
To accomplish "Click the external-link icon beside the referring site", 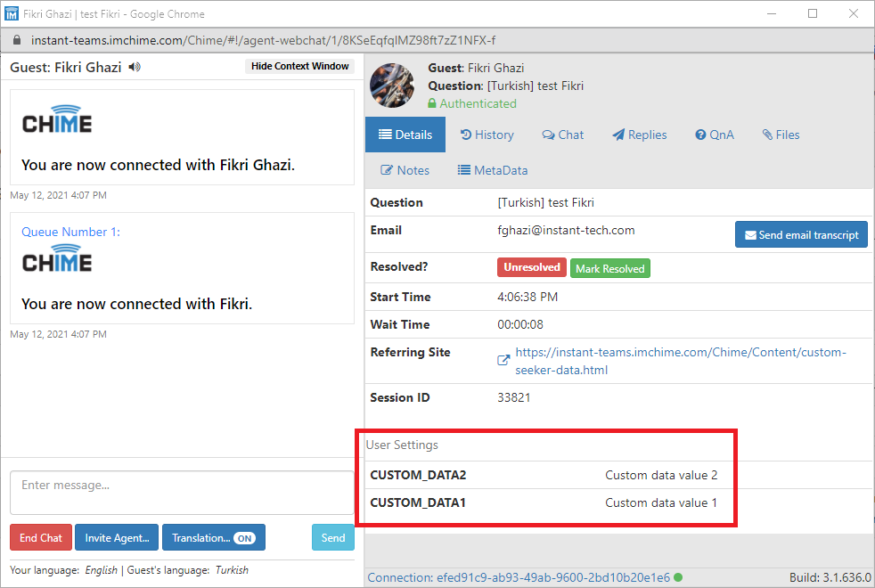I will coord(503,360).
